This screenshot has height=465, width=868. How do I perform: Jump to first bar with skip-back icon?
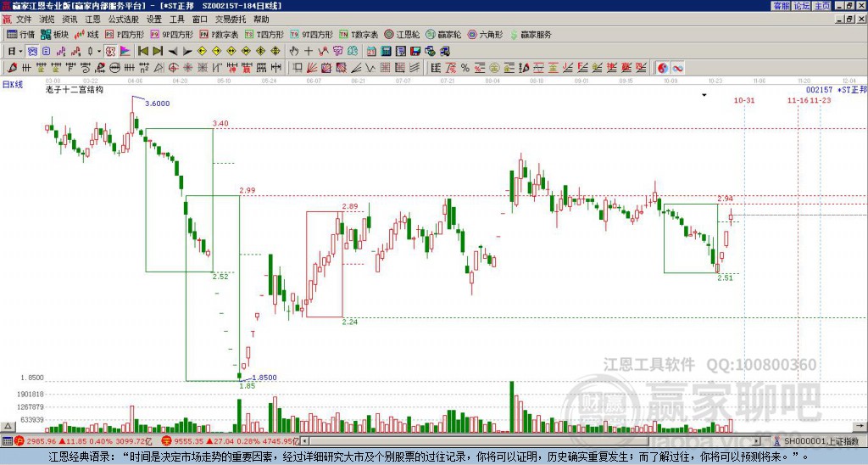pyautogui.click(x=142, y=52)
